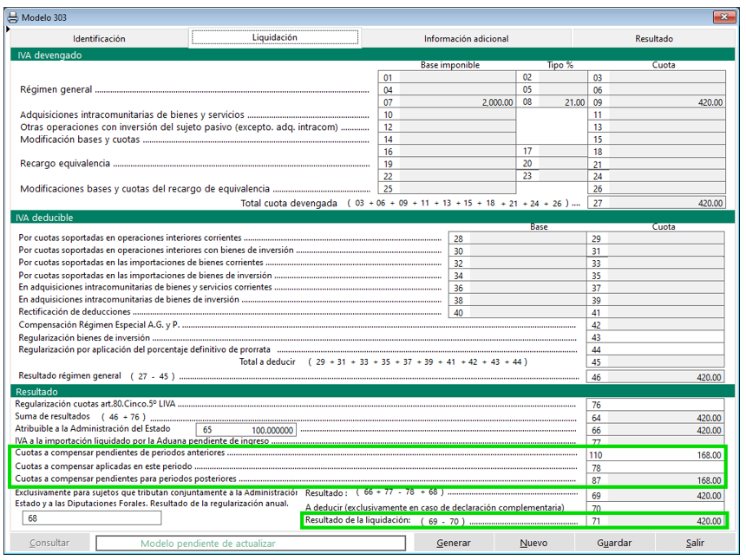Click base field 07 showing 2,000.00
Image resolution: width=746 pixels, height=560 pixels.
pos(447,102)
